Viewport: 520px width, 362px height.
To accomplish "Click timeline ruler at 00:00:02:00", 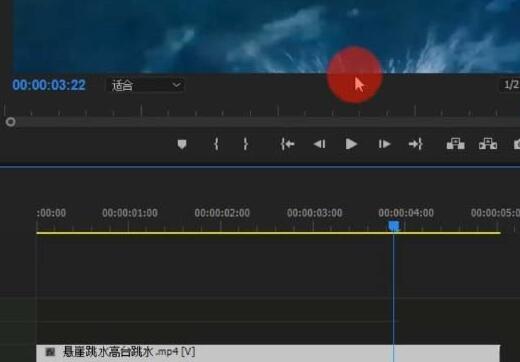I will point(222,213).
